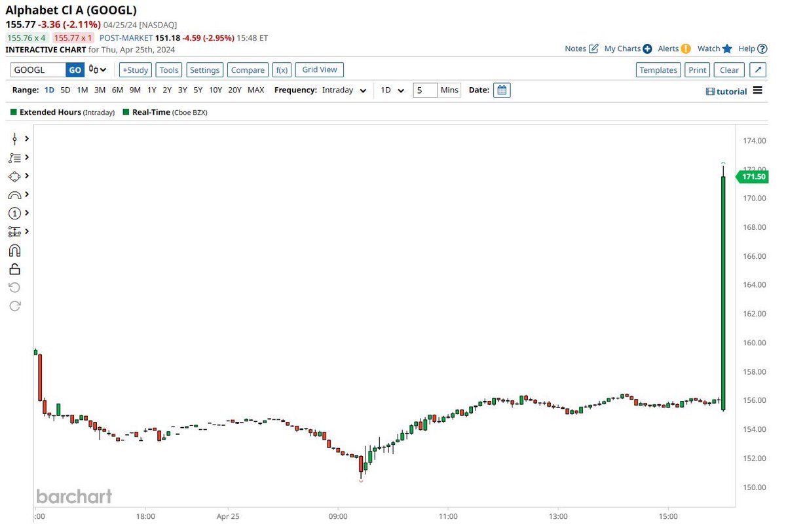The height and width of the screenshot is (532, 786).
Task: Expand the numbered label tool options arrow
Action: [27, 213]
